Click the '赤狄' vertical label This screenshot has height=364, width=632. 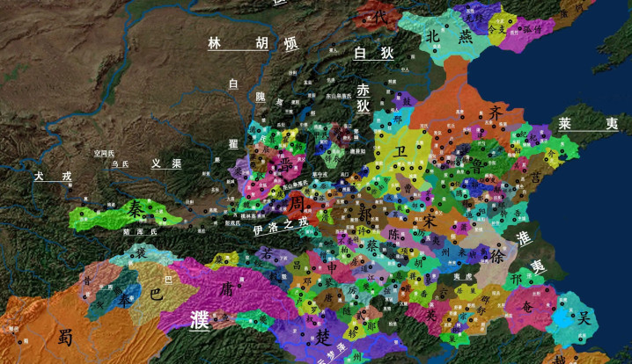(363, 98)
